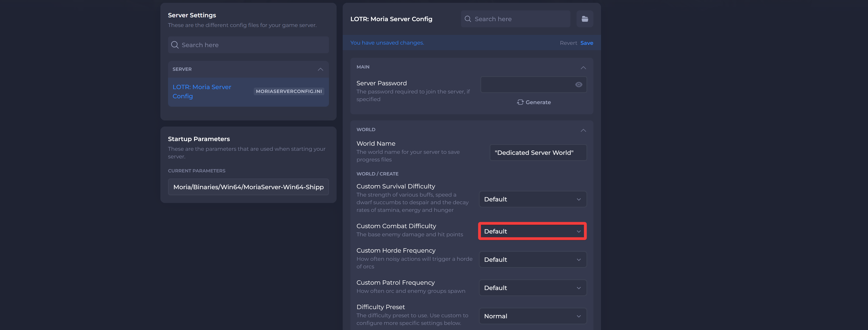This screenshot has height=330, width=868.
Task: Open the folder icon in config header
Action: click(585, 19)
